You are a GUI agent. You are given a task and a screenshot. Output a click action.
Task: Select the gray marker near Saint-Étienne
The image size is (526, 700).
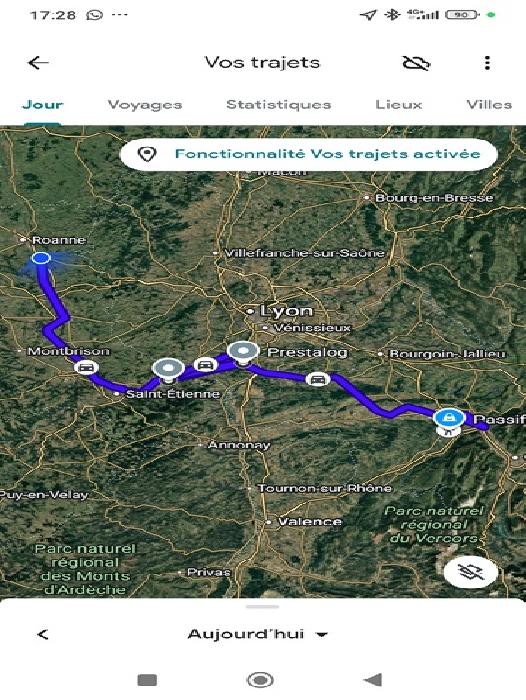coord(168,371)
